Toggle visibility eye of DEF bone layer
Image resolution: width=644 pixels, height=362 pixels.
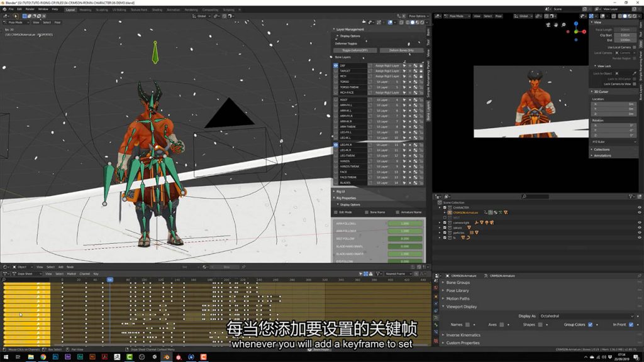click(x=336, y=65)
